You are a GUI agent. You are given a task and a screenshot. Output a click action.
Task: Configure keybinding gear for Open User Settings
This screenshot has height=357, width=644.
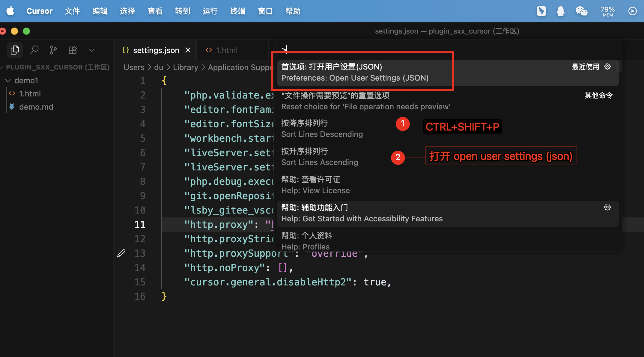607,66
